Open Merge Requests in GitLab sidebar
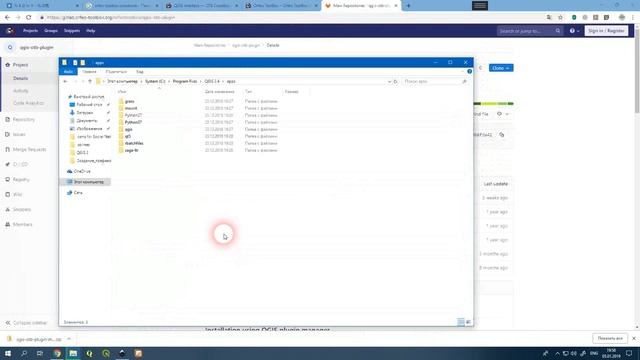Screen dimensions: 640x360 tap(29, 150)
